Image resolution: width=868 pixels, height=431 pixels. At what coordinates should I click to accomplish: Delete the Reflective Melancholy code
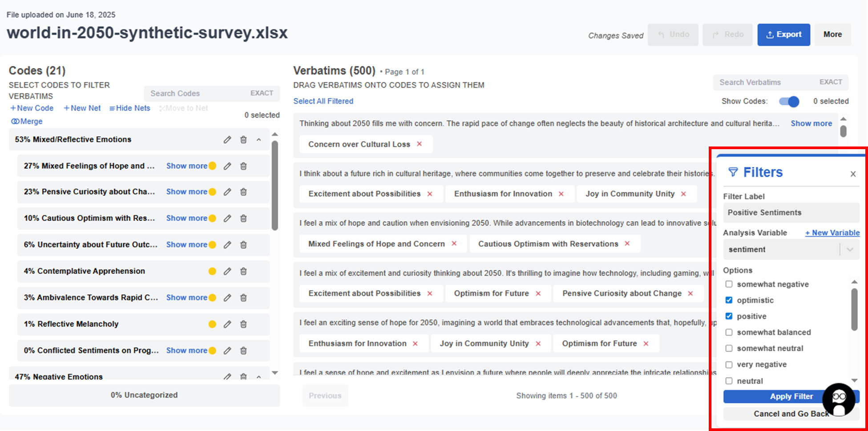[243, 324]
